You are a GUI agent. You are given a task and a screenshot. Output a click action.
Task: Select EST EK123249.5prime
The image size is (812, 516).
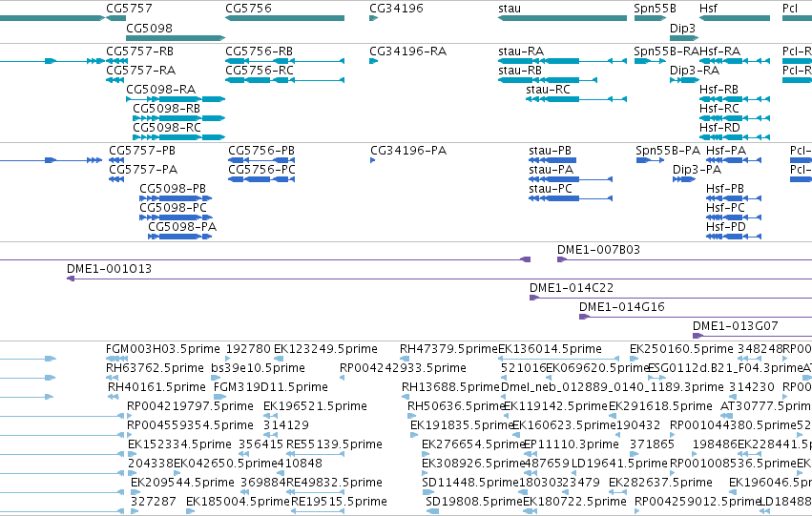325,349
